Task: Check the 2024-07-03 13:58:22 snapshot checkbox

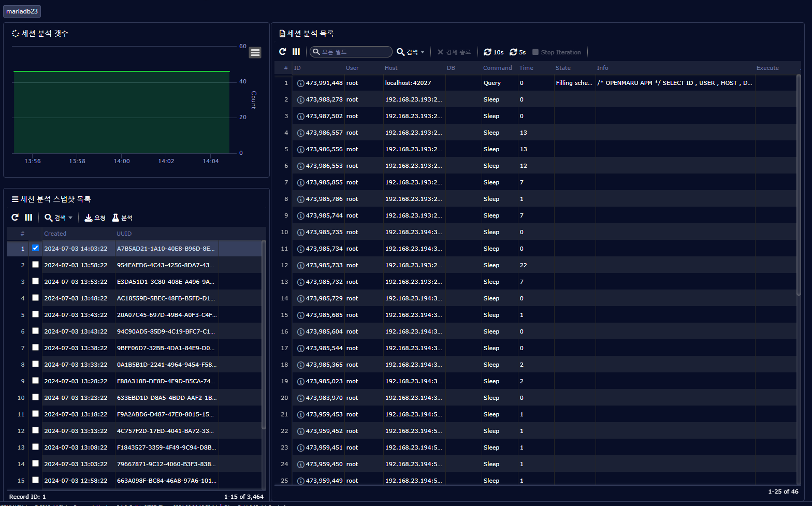Action: (x=35, y=265)
